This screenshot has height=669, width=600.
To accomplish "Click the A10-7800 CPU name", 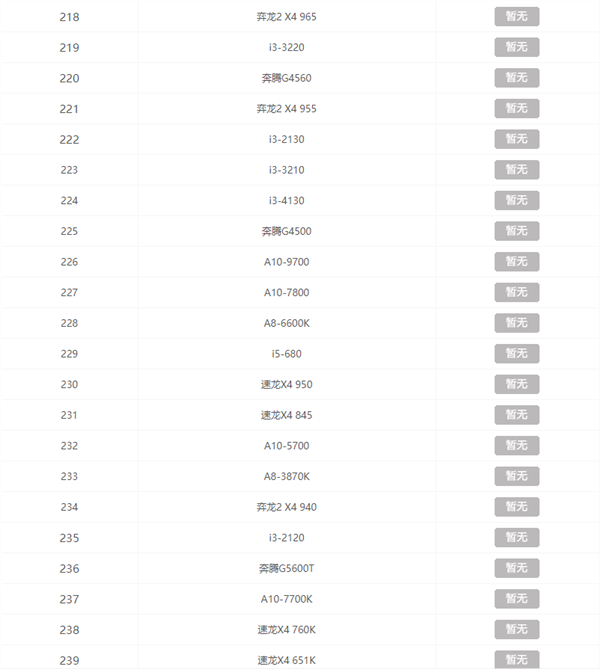I will [286, 292].
